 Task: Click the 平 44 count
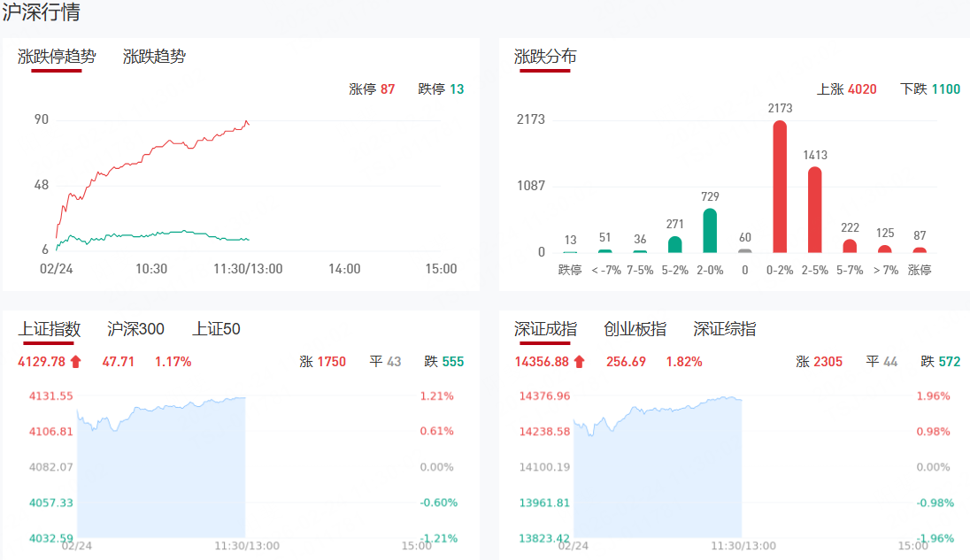pos(881,362)
